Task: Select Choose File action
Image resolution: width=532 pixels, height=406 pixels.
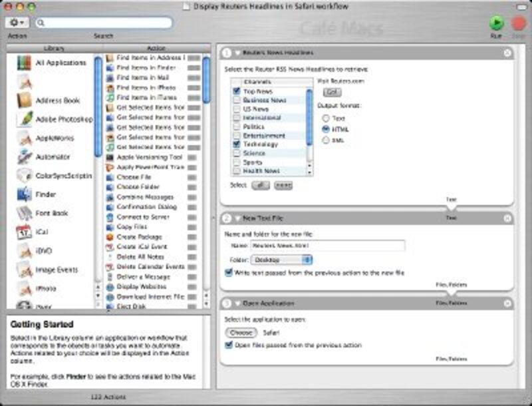Action: pos(152,177)
